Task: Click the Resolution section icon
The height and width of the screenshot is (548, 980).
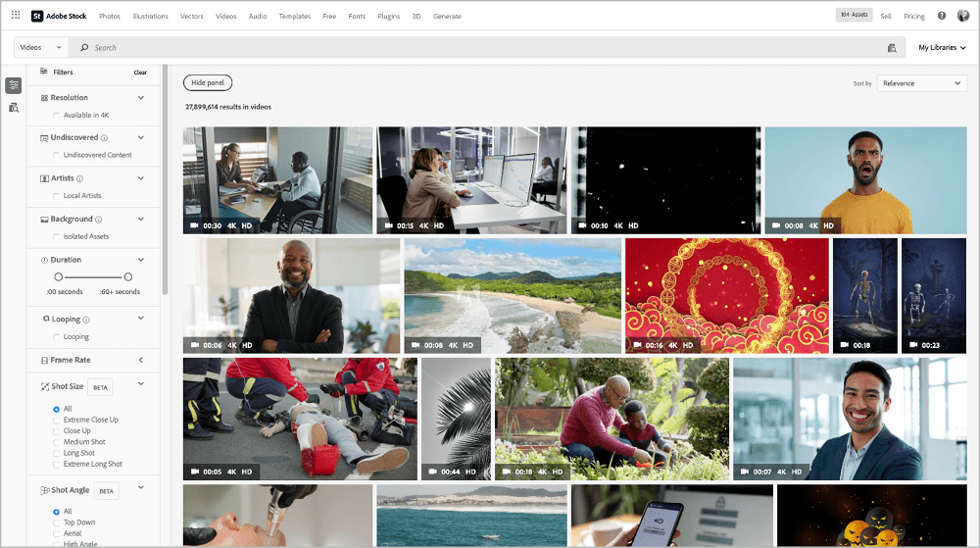Action: 44,98
